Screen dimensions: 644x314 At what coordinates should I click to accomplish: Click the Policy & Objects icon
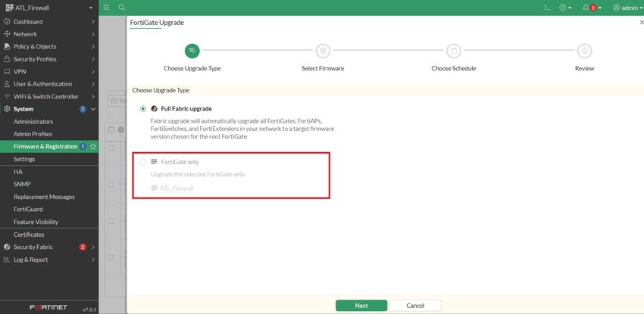(7, 46)
